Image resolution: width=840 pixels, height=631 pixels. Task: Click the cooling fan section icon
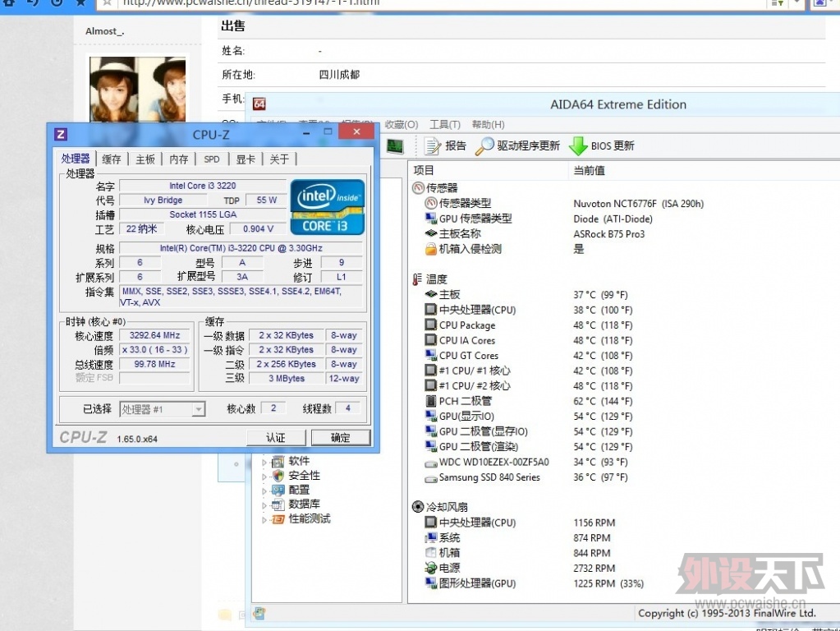pos(418,507)
